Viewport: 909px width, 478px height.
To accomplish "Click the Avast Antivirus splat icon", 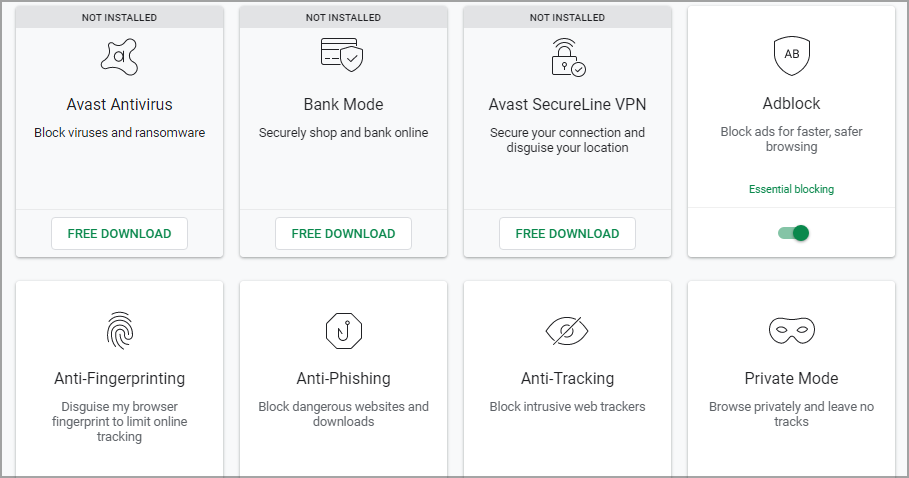I will pyautogui.click(x=119, y=57).
